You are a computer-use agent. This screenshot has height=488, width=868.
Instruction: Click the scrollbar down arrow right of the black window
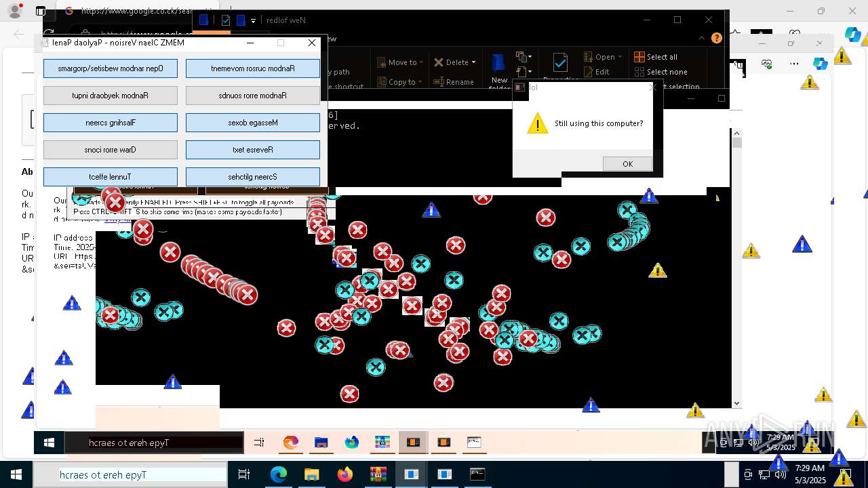pyautogui.click(x=736, y=403)
